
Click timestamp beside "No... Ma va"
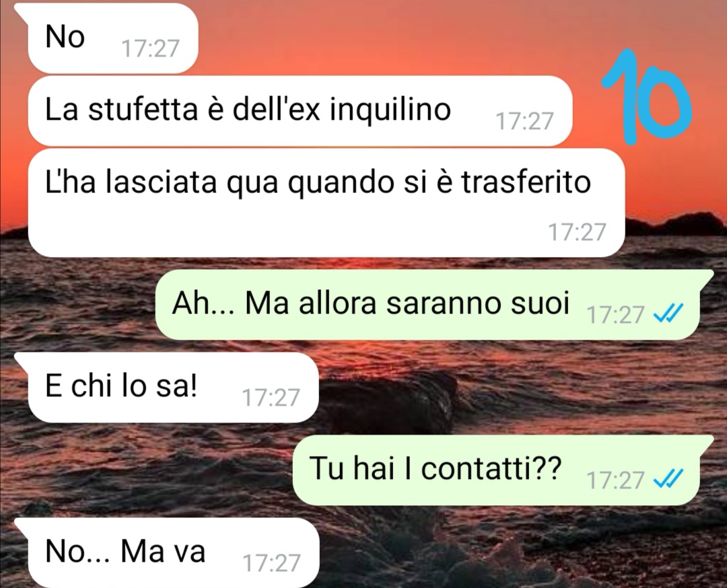[x=271, y=563]
